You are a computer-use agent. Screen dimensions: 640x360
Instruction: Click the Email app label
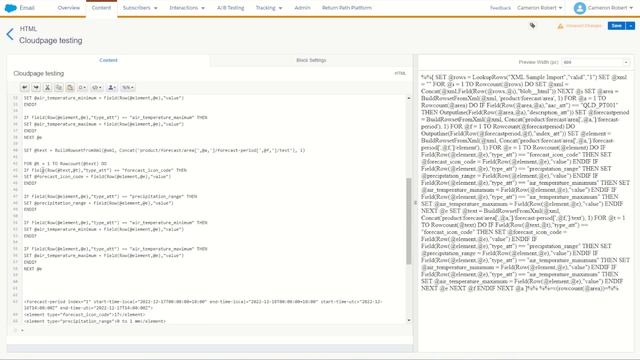[x=27, y=8]
